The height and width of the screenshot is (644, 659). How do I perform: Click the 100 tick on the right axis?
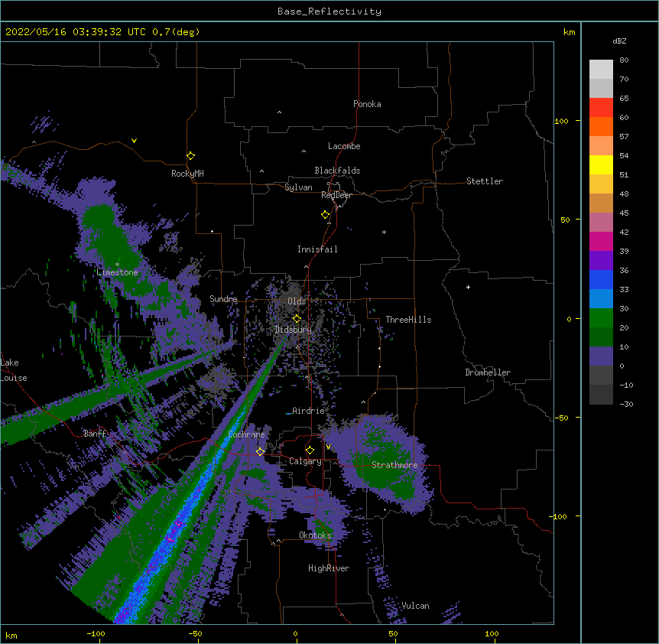click(561, 121)
